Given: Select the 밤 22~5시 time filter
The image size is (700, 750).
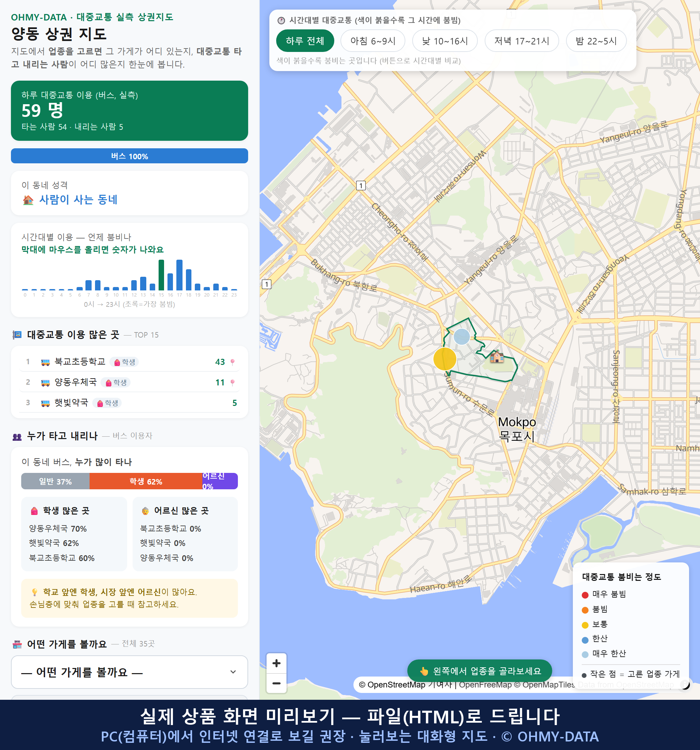Looking at the screenshot, I should [x=596, y=41].
